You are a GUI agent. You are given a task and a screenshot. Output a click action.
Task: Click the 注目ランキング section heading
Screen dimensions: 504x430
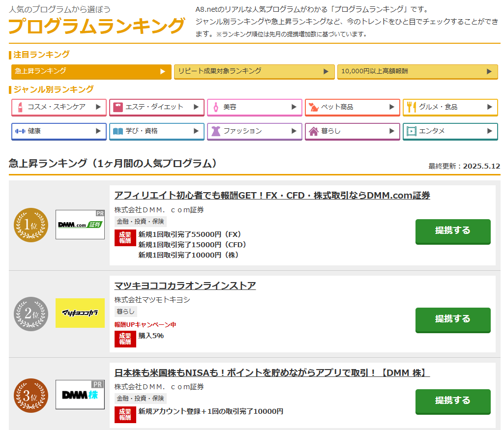point(41,55)
